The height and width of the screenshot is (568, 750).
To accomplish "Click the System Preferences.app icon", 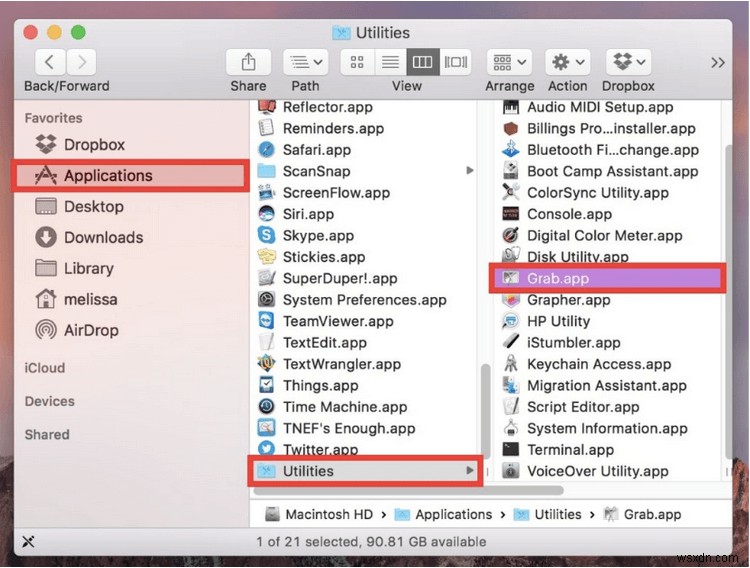I will tap(266, 300).
